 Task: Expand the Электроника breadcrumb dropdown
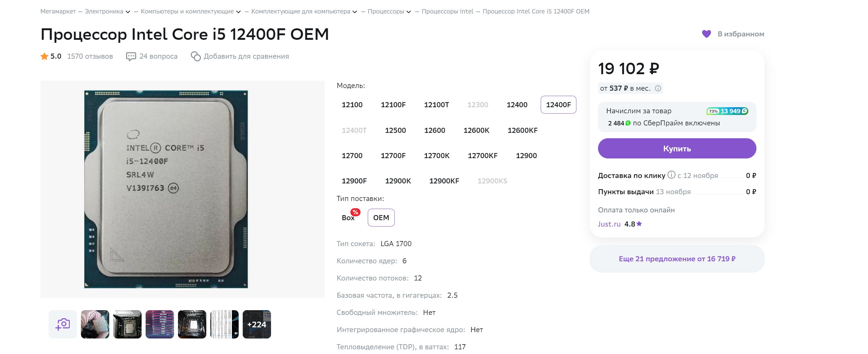(128, 12)
